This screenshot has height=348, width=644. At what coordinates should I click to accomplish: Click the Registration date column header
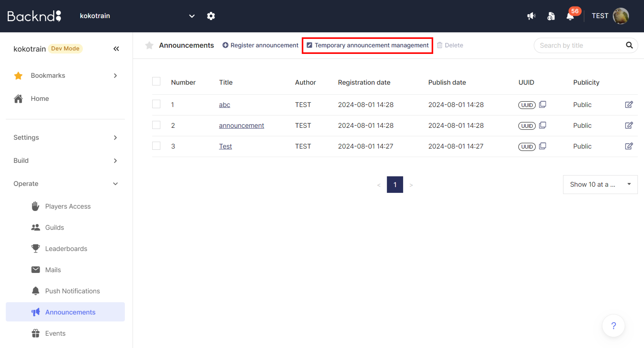pyautogui.click(x=364, y=82)
